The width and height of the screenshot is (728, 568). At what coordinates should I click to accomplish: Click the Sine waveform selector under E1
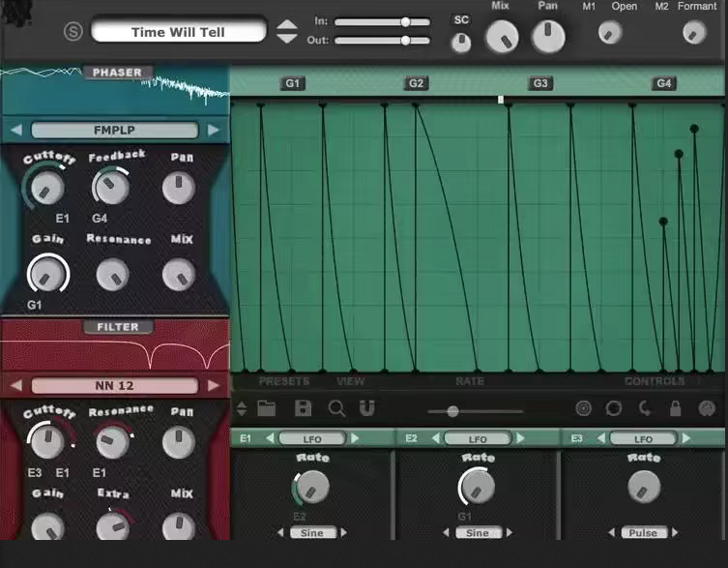point(311,532)
